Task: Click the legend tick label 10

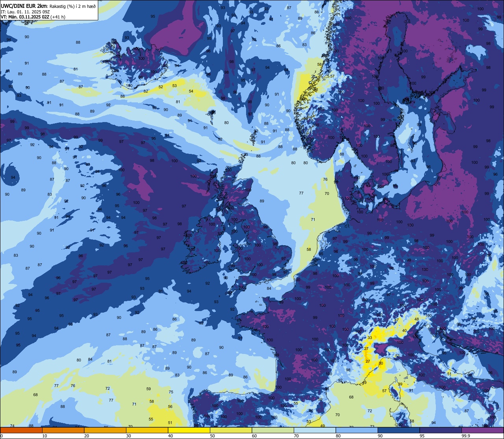Action: click(x=44, y=436)
